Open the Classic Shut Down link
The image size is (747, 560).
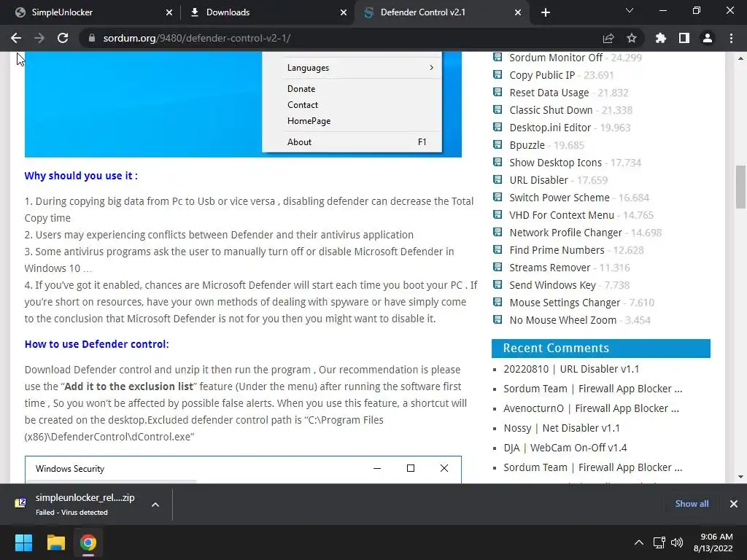[x=551, y=110]
